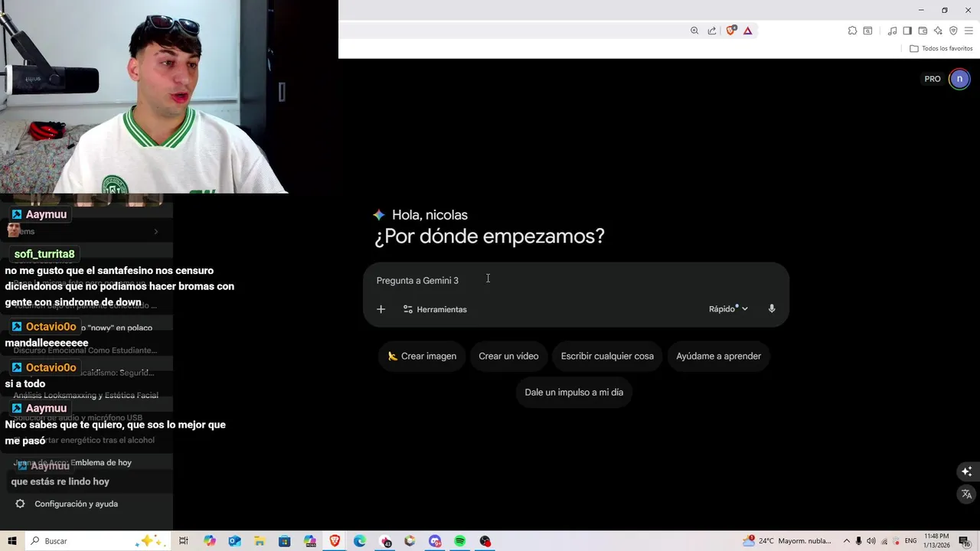980x551 pixels.
Task: Open Brave Shields lion icon
Action: [x=730, y=31]
